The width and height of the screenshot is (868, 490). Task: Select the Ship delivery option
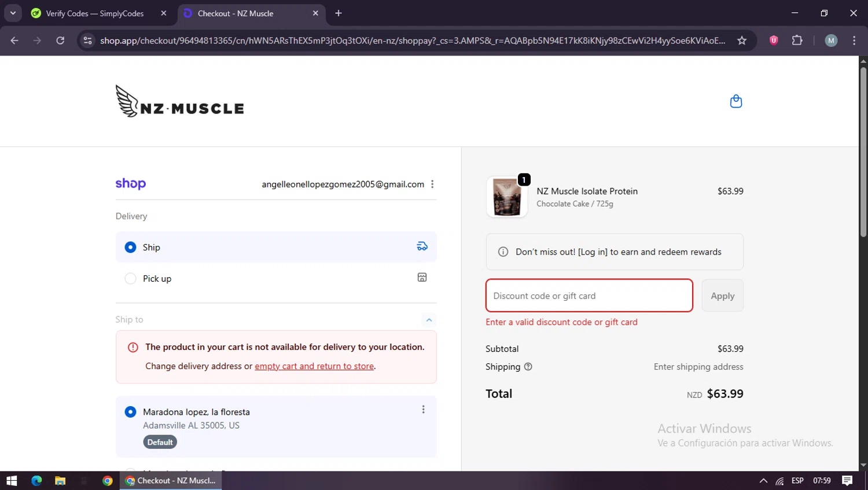click(x=276, y=247)
